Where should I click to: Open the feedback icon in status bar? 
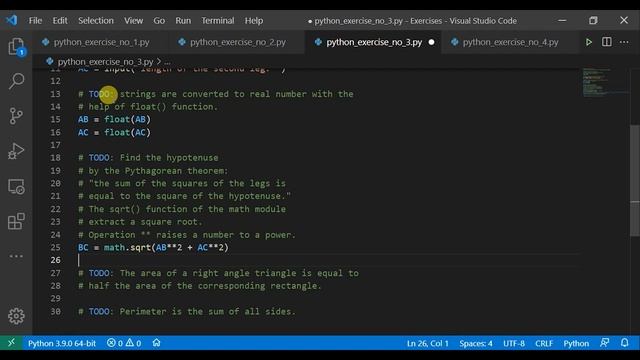point(604,343)
